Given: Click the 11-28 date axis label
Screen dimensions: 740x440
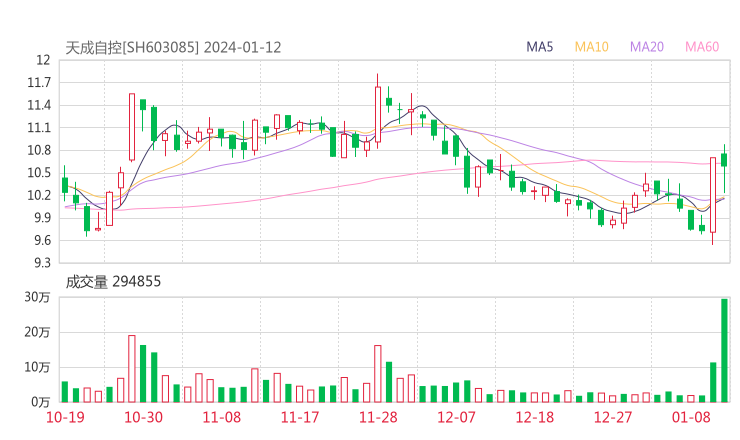Looking at the screenshot, I should (x=378, y=417).
